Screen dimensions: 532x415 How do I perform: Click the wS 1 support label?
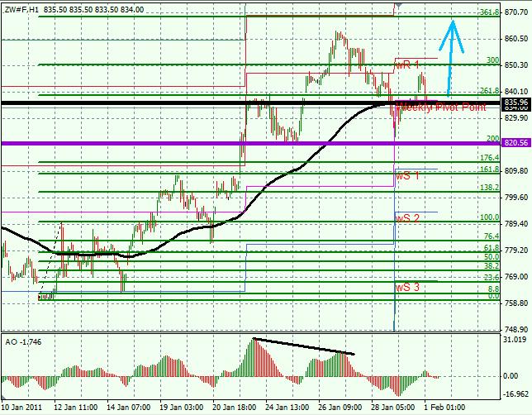(407, 175)
